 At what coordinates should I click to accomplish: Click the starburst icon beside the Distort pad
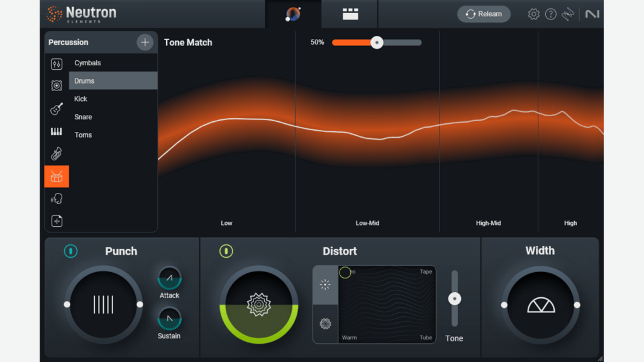(x=325, y=285)
